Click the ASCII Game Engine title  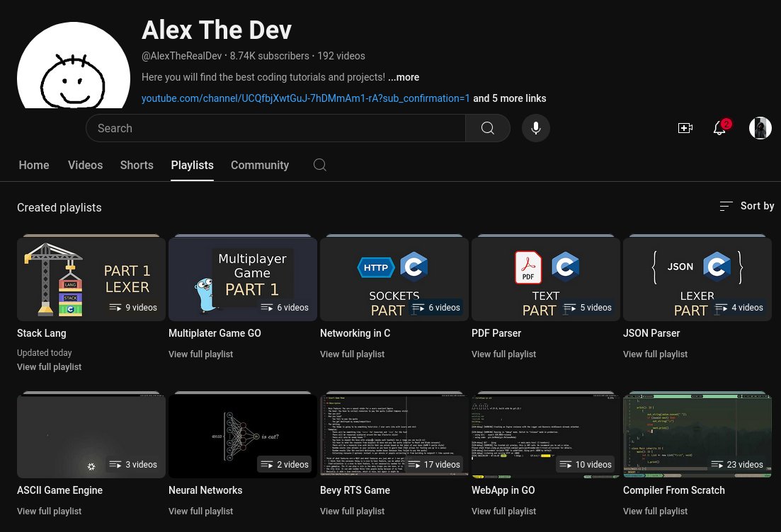(x=59, y=491)
